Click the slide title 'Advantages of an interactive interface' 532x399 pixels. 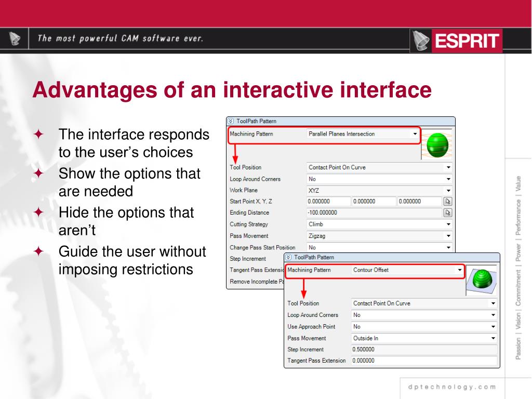click(232, 89)
